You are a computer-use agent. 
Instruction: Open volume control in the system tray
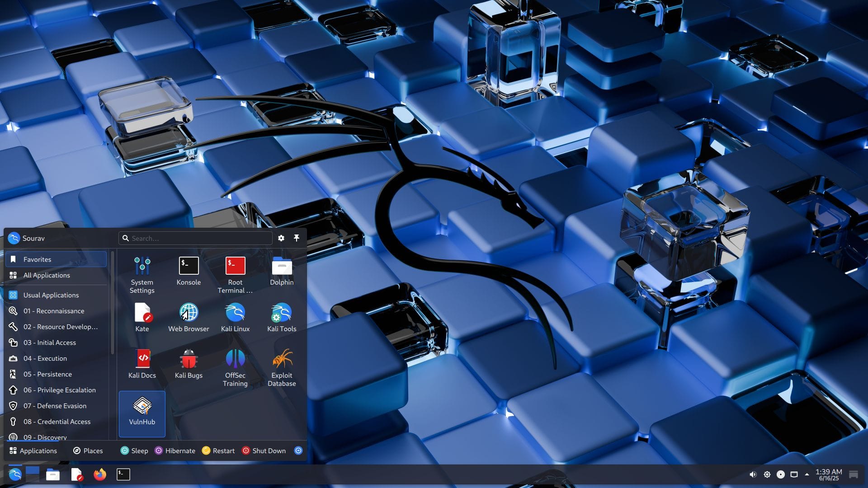pyautogui.click(x=752, y=474)
